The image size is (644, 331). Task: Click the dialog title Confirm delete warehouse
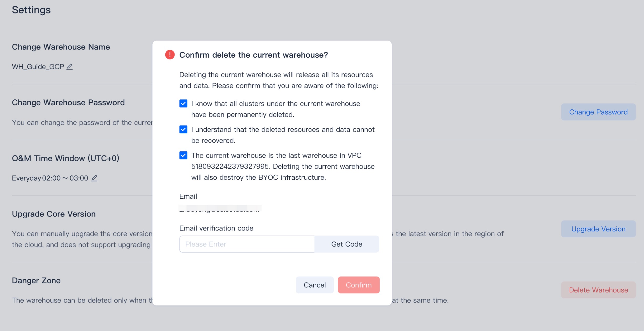(x=253, y=55)
